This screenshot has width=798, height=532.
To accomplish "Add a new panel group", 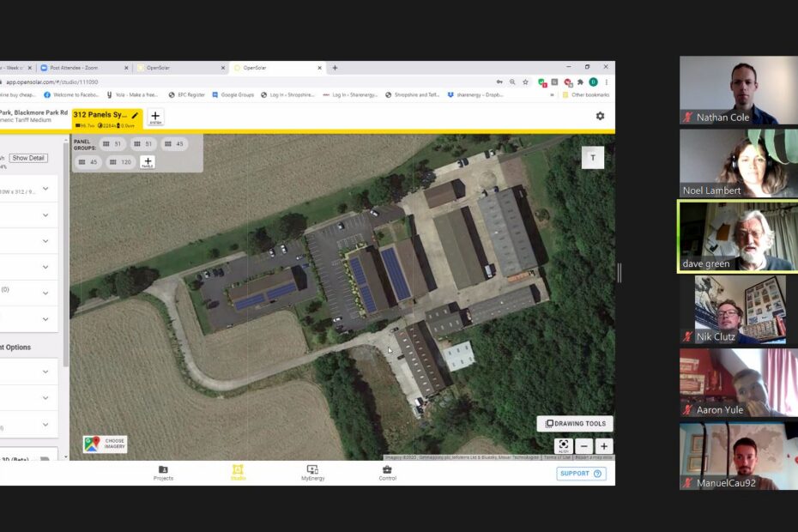I will pos(148,161).
